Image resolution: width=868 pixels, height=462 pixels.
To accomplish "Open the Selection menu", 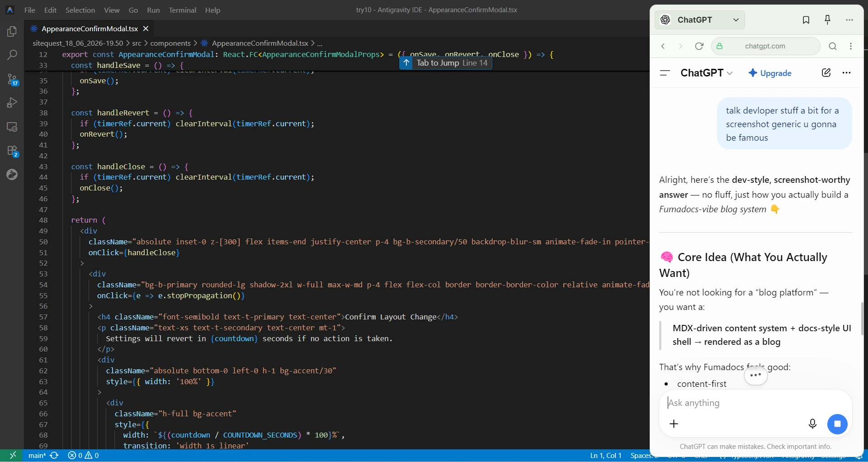I will click(x=80, y=10).
